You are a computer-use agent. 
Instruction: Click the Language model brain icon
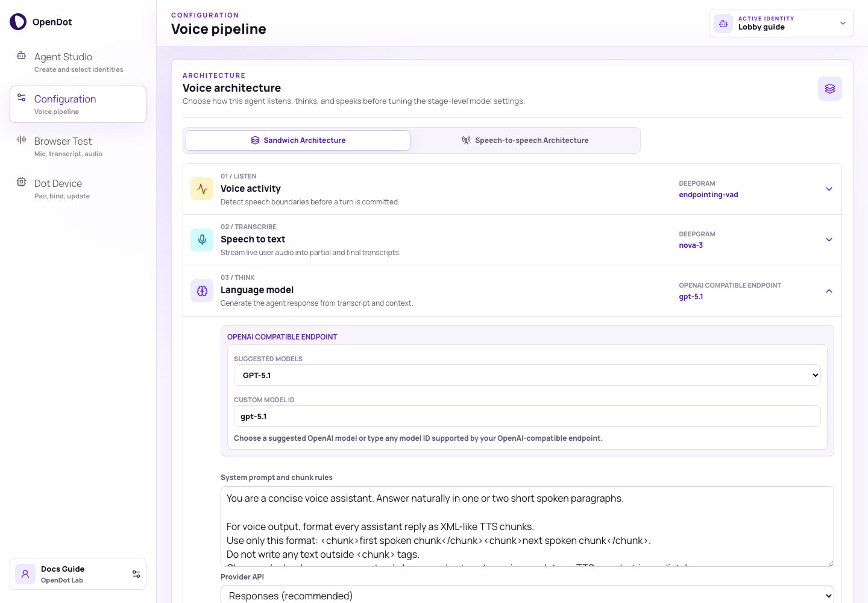point(202,291)
